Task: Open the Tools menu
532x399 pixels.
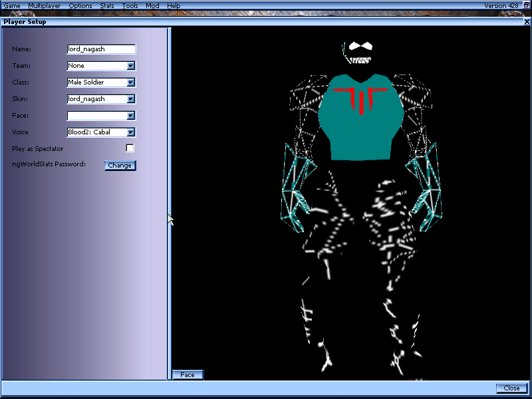Action: coord(130,5)
